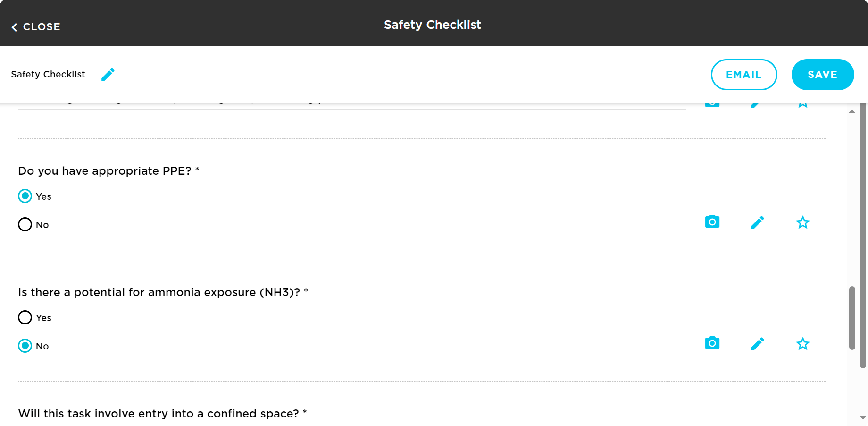The image size is (868, 426).
Task: Click the back chevron next to CLOSE
Action: tap(15, 27)
